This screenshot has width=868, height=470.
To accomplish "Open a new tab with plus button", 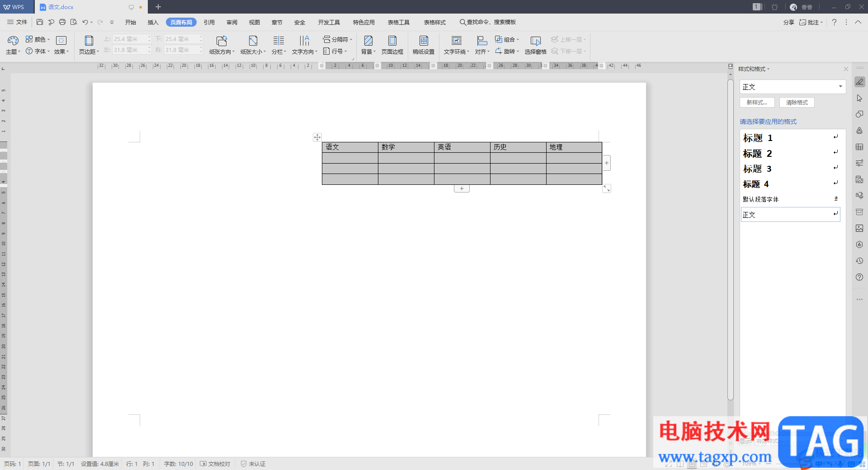I will 158,7.
